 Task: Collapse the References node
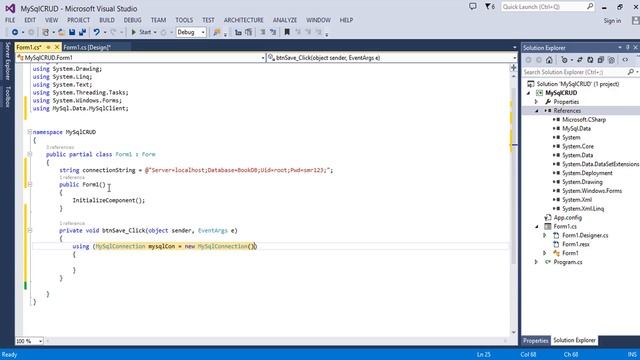point(537,111)
